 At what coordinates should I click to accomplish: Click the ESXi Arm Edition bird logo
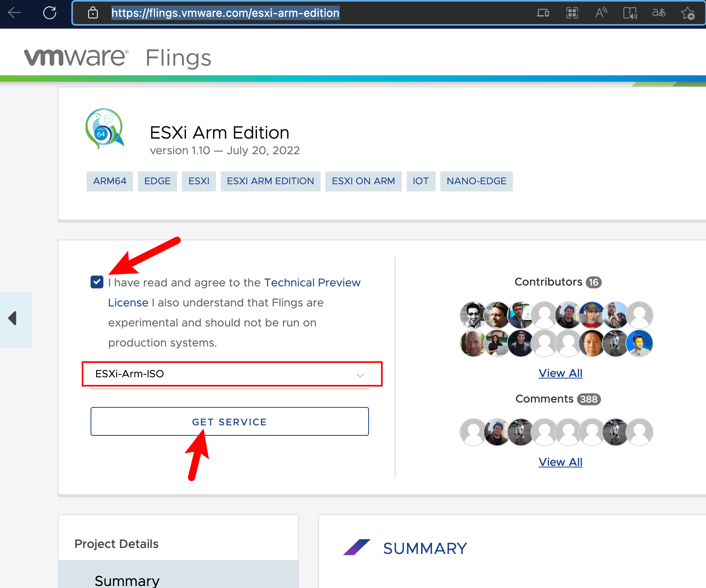coord(105,129)
